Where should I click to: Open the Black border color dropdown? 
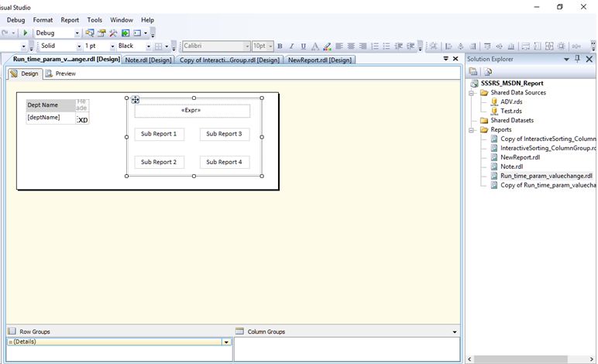coord(147,46)
